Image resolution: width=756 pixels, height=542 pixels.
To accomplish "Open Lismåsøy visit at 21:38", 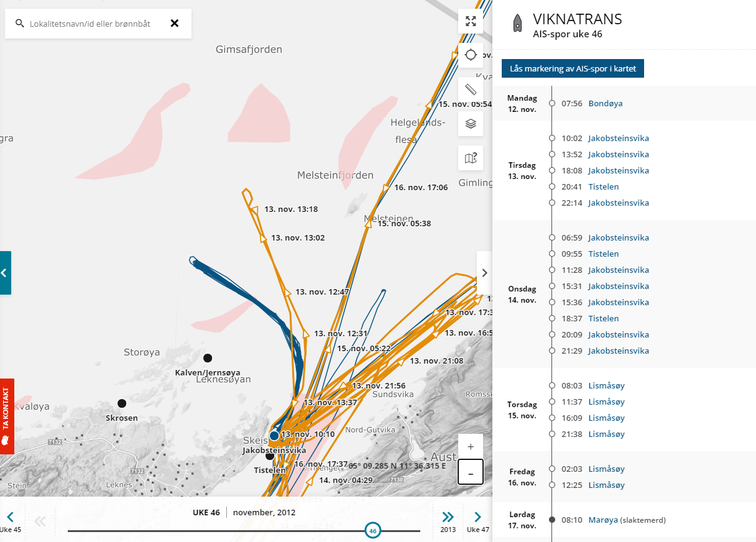I will point(606,434).
